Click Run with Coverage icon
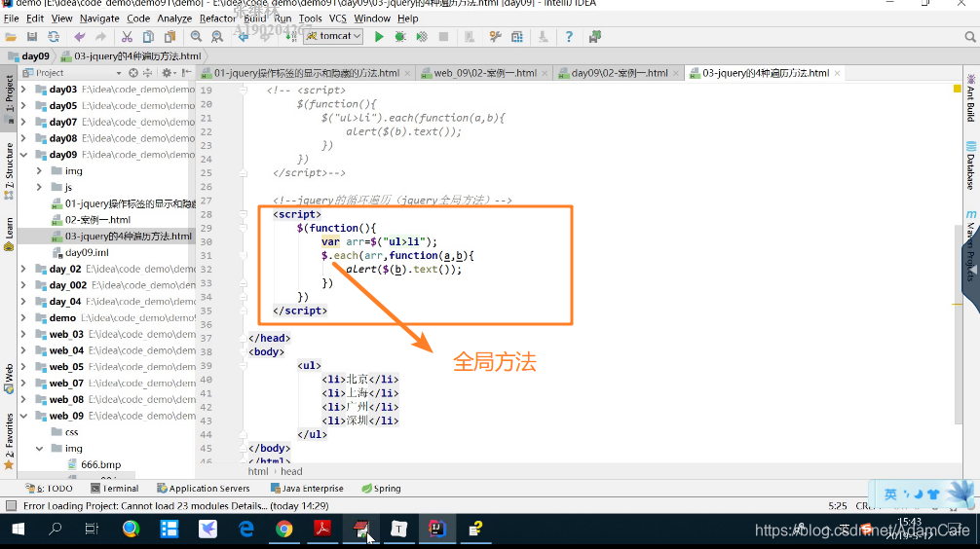Screen dimensions: 980x549 422,37
